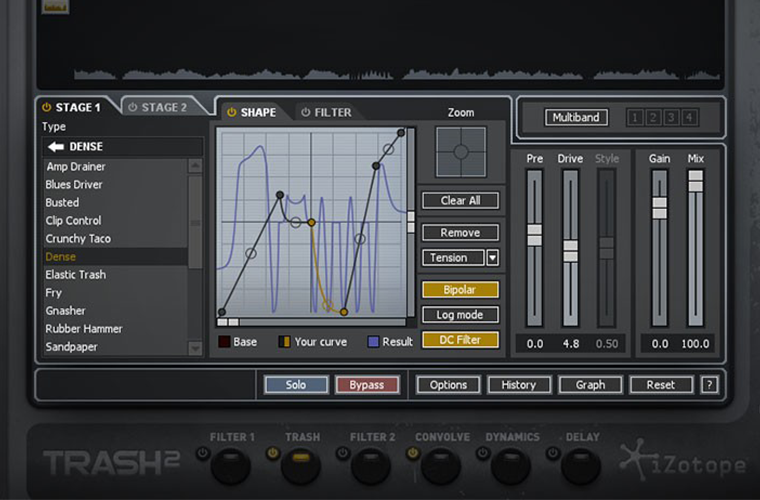Click the Base color swatch
Image resolution: width=760 pixels, height=500 pixels.
(x=224, y=342)
